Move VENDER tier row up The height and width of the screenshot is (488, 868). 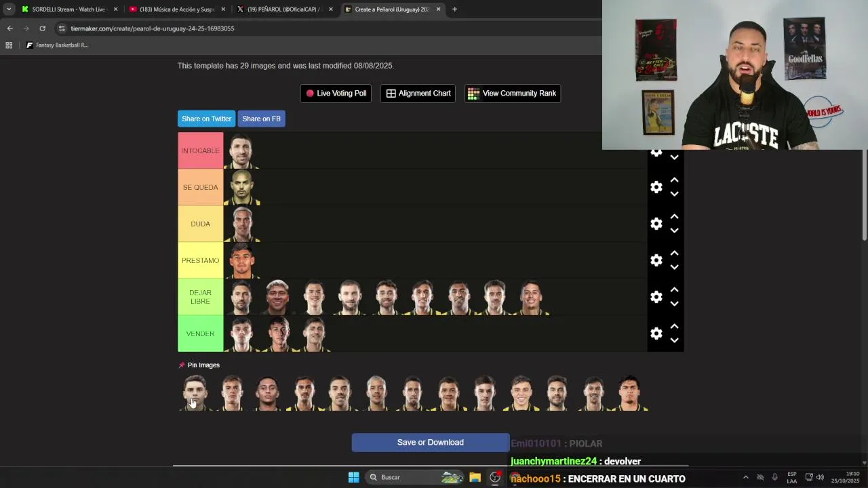pyautogui.click(x=674, y=327)
